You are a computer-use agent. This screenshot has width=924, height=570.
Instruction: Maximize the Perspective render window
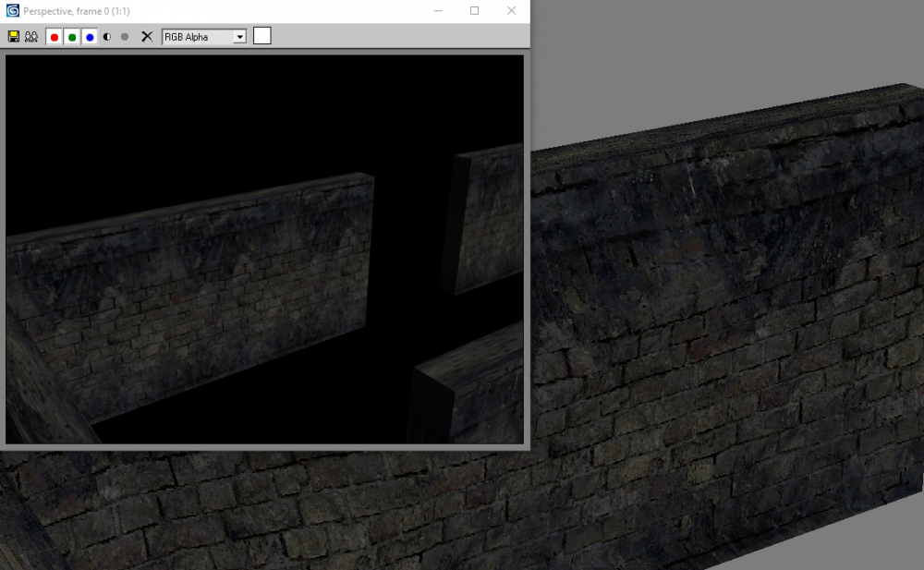click(x=475, y=10)
